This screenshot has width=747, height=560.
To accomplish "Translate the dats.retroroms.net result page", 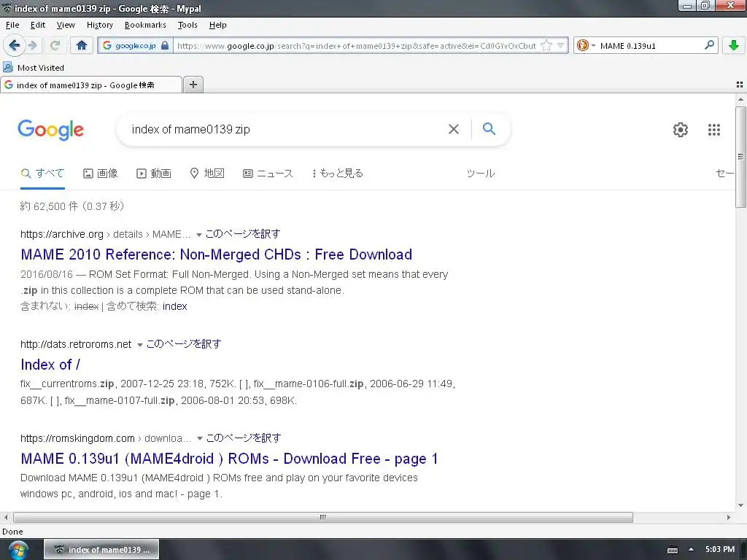I will pos(184,344).
